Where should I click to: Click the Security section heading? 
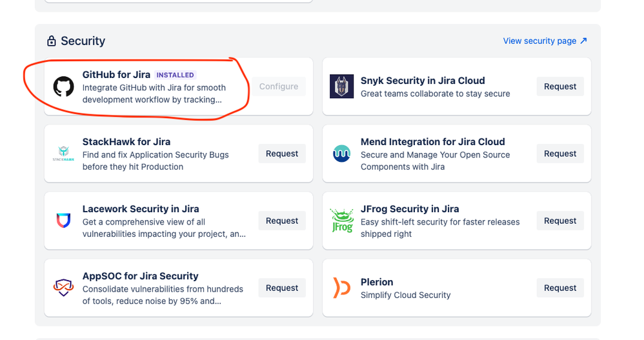pos(83,41)
